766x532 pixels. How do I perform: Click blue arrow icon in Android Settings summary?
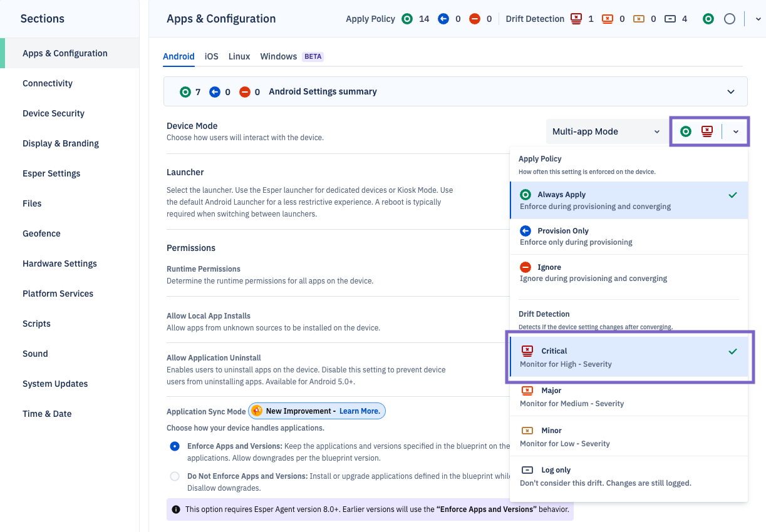pos(215,92)
